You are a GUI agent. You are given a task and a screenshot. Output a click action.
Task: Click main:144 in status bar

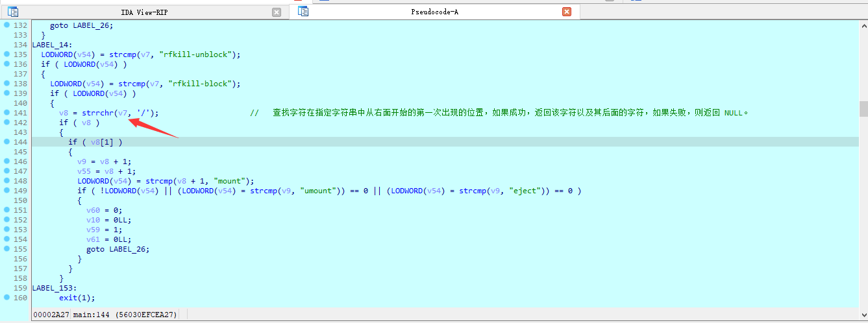[x=92, y=315]
